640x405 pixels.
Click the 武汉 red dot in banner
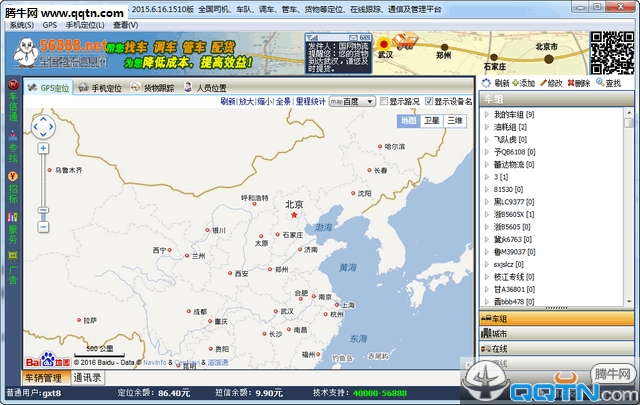(x=384, y=44)
